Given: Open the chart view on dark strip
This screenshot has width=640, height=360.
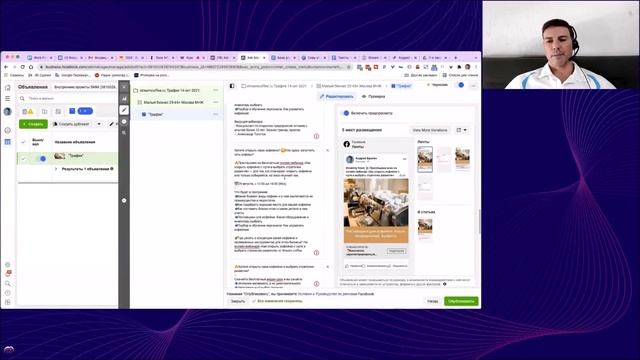Looking at the screenshot, I should point(124,99).
